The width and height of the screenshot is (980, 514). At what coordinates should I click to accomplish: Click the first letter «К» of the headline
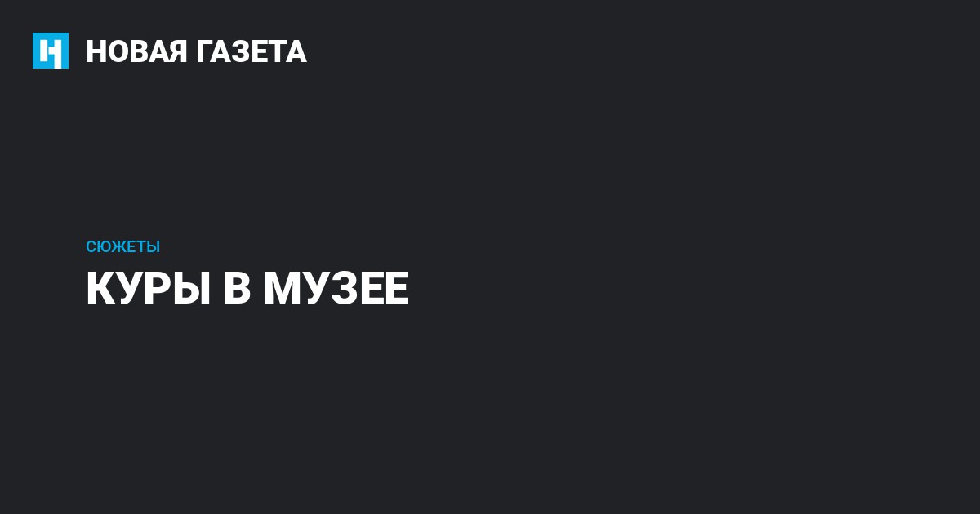(x=100, y=289)
